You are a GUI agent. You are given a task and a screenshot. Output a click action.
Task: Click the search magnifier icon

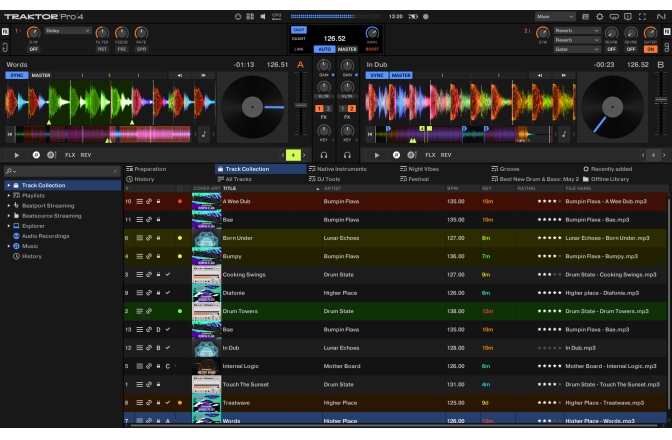[9, 171]
